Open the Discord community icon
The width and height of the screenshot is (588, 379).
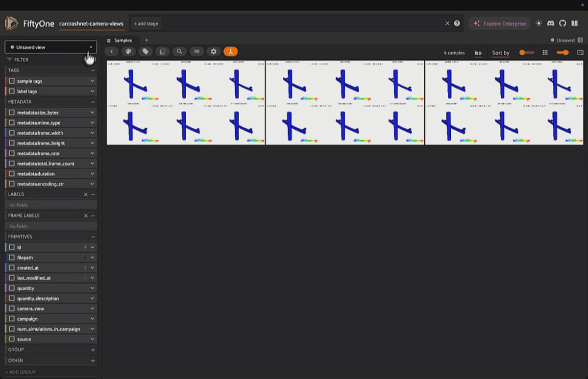coord(551,23)
